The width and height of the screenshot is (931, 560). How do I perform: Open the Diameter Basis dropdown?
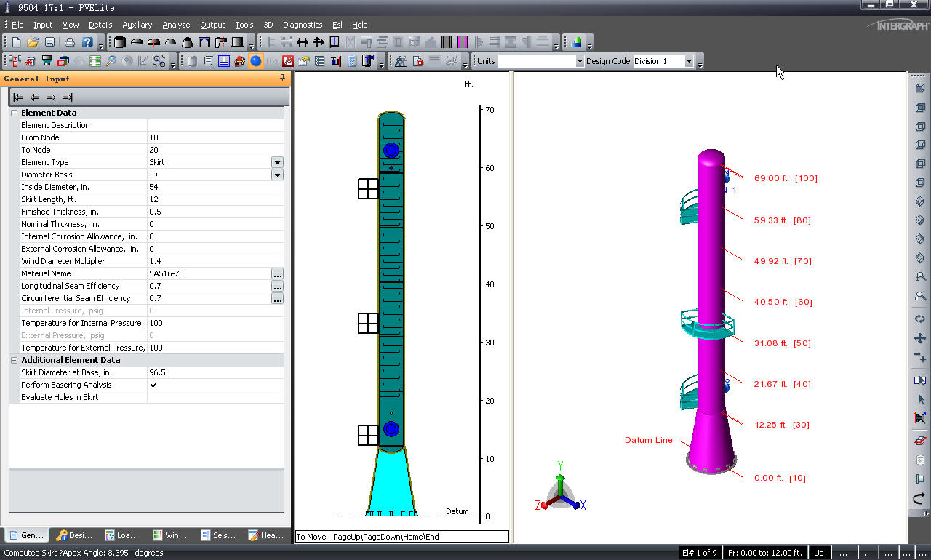click(277, 175)
